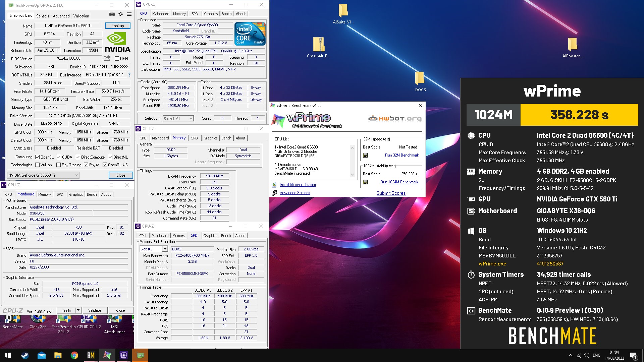Click the NVIDIA logo in GPU-Z

pyautogui.click(x=117, y=42)
